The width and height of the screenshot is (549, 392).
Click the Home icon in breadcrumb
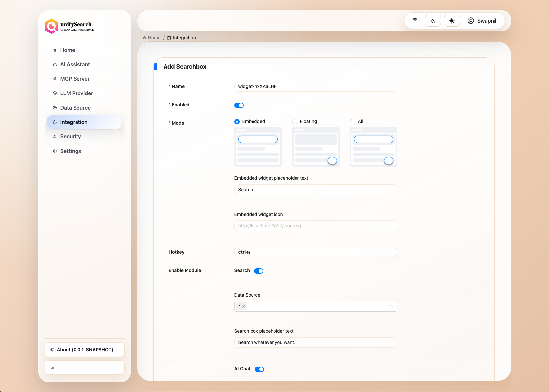click(144, 38)
